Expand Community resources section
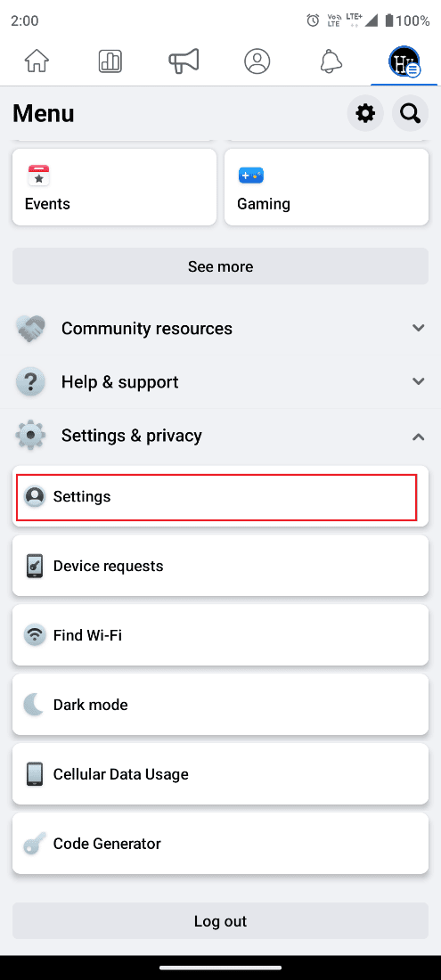 pyautogui.click(x=221, y=328)
